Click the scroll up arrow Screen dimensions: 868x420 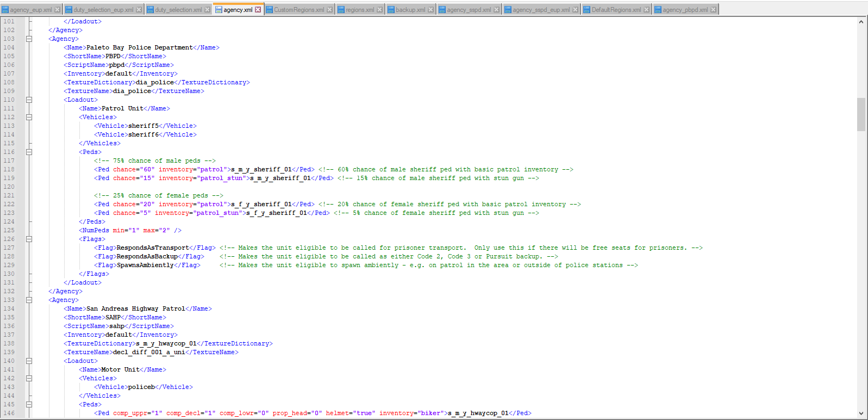pos(861,22)
